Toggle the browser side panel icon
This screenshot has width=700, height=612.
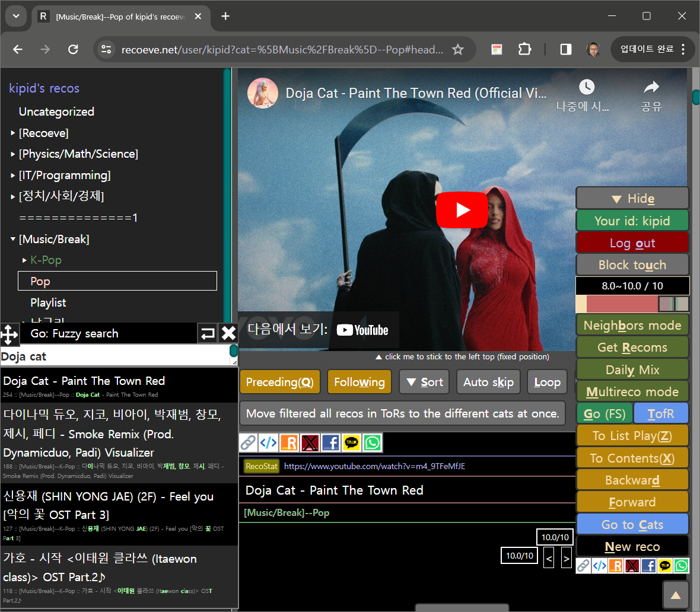point(565,49)
